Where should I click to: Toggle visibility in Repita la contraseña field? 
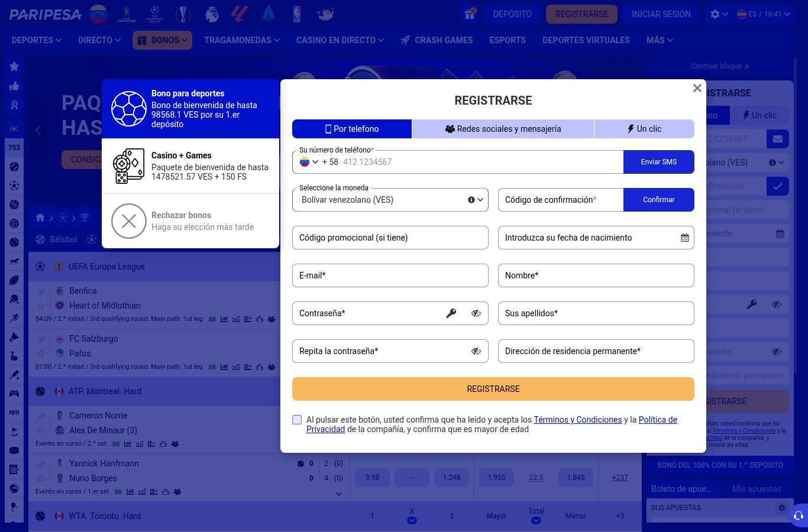coord(476,351)
